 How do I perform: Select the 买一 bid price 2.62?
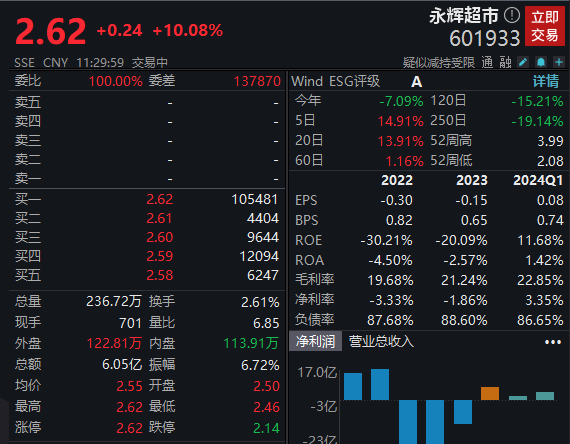click(x=160, y=199)
